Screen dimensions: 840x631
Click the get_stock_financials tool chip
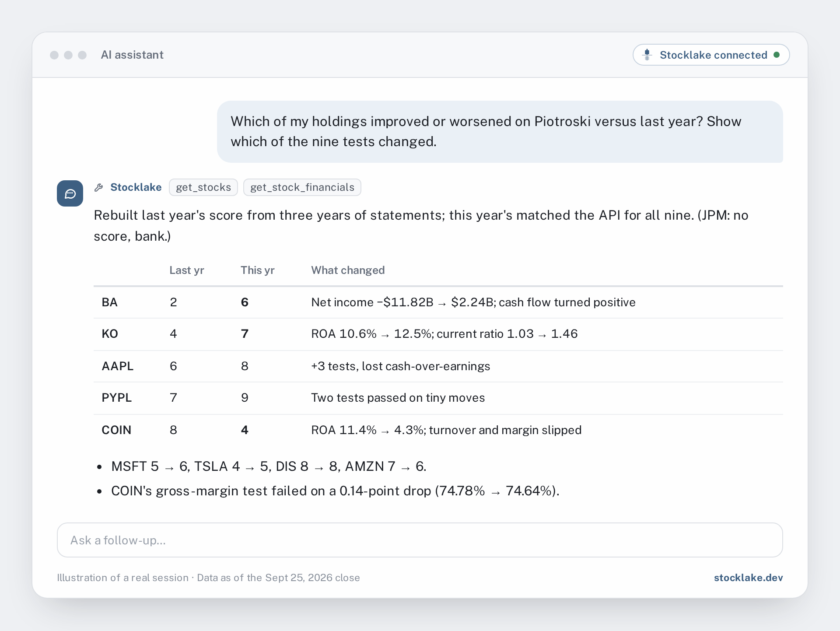[x=302, y=187]
